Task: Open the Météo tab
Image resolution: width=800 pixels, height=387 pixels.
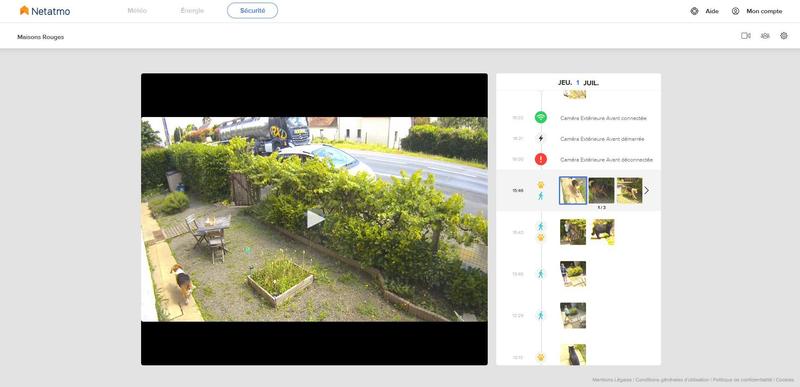Action: click(x=137, y=11)
